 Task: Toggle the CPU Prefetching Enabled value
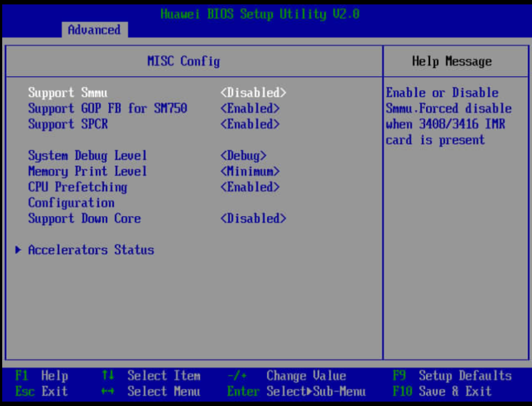tap(250, 187)
